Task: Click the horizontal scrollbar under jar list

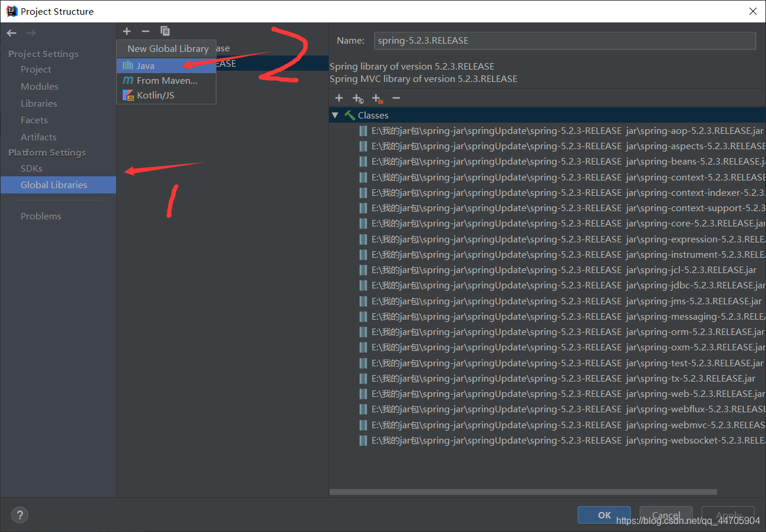Action: tap(524, 491)
